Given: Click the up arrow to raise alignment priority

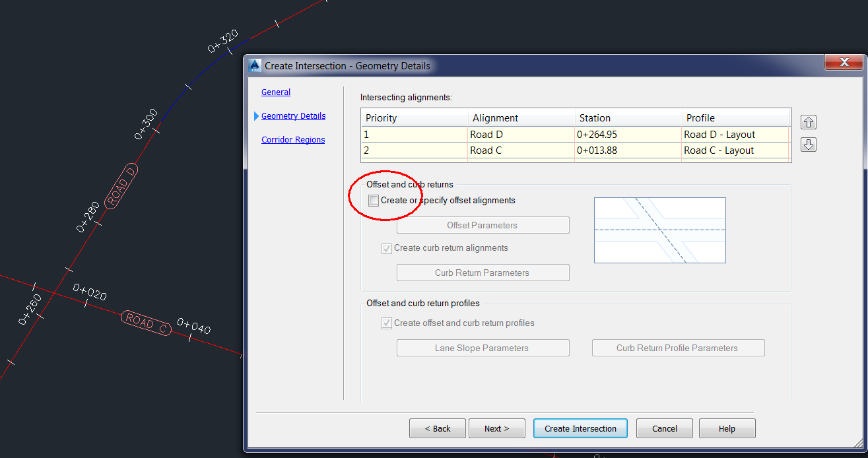Looking at the screenshot, I should pos(808,122).
